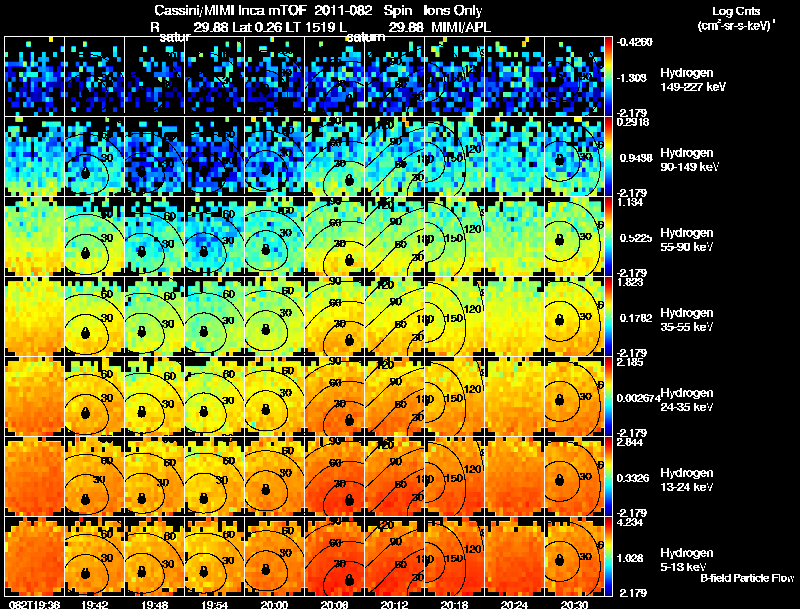
Task: Click the -0.4260 color scale maximum value
Action: 635,42
